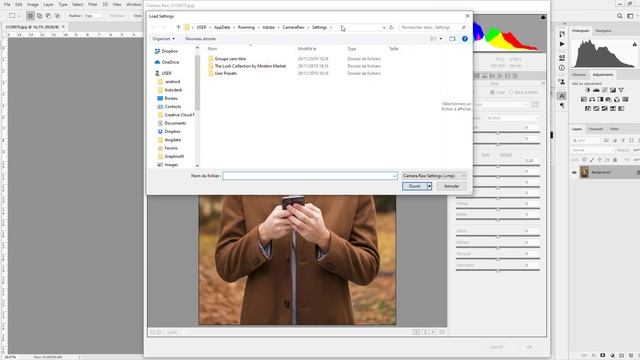Select OneDrive in the navigation pane
This screenshot has height=360, width=640.
click(167, 62)
